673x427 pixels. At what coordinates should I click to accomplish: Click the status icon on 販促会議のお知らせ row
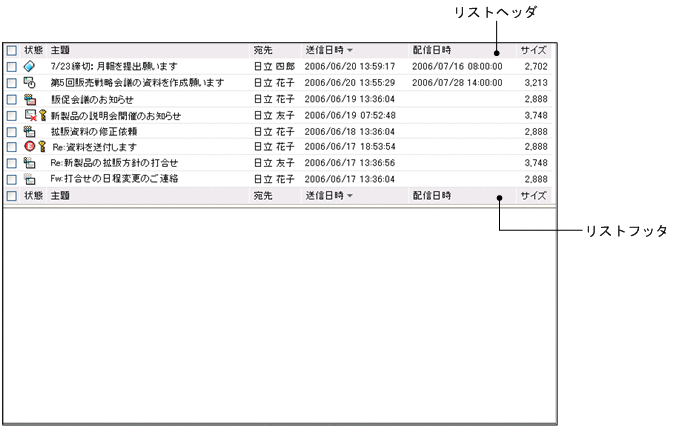coord(30,100)
